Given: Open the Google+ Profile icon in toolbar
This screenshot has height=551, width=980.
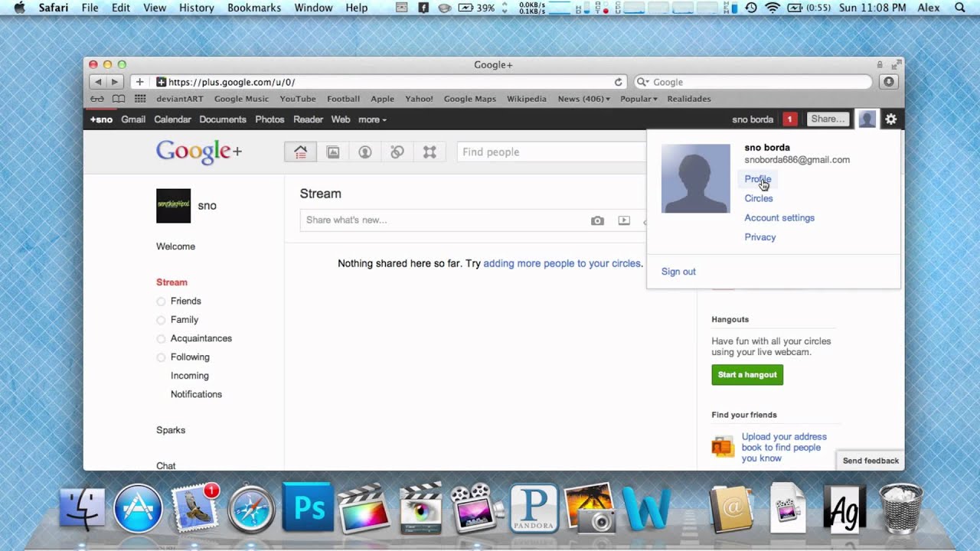Looking at the screenshot, I should [365, 152].
